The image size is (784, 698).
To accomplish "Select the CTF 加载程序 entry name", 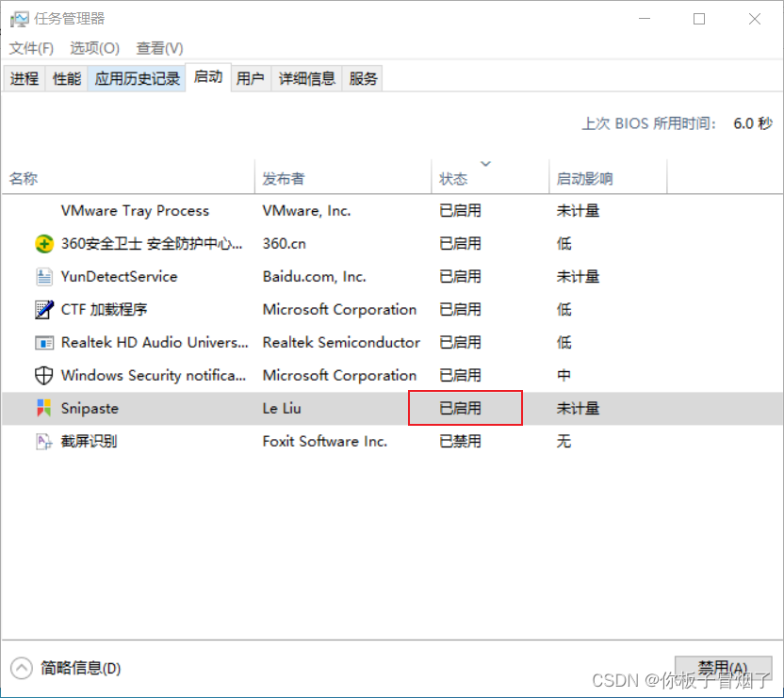I will point(104,310).
